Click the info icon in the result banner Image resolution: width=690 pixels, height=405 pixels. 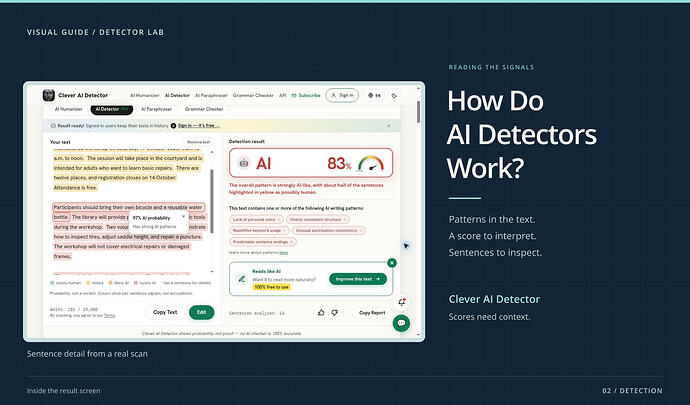[x=53, y=125]
